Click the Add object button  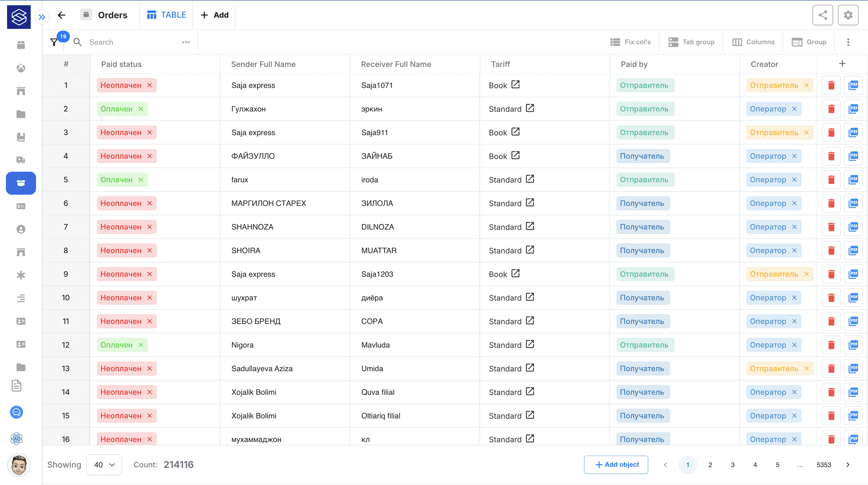point(616,465)
